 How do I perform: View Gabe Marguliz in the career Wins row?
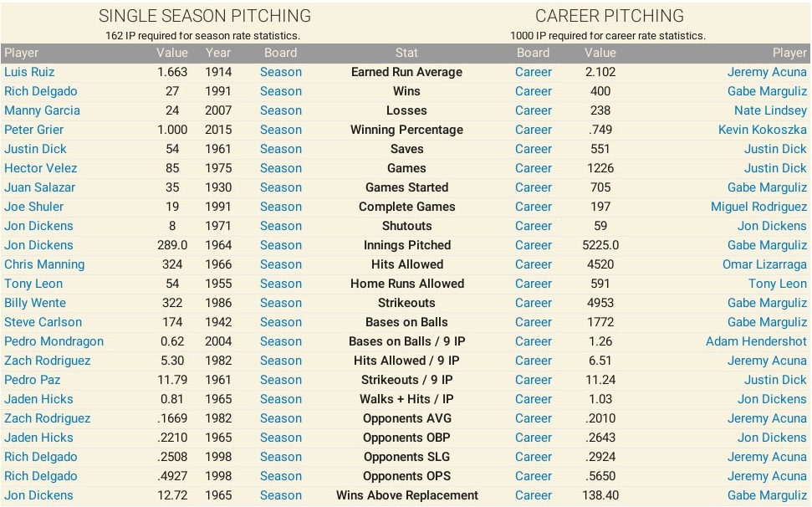point(767,91)
